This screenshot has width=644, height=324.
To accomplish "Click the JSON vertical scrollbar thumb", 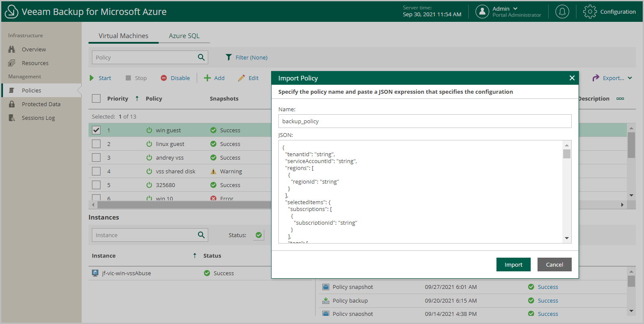I will [567, 154].
